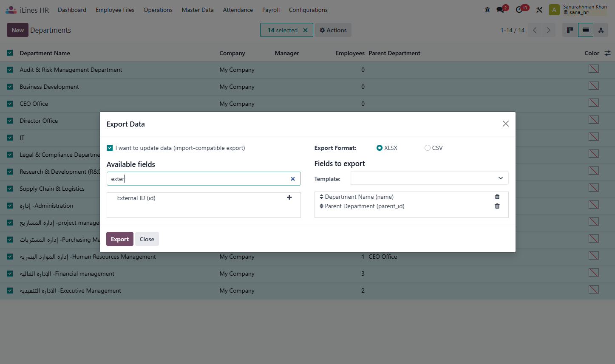
Task: Toggle the select-all header checkbox
Action: (x=10, y=53)
